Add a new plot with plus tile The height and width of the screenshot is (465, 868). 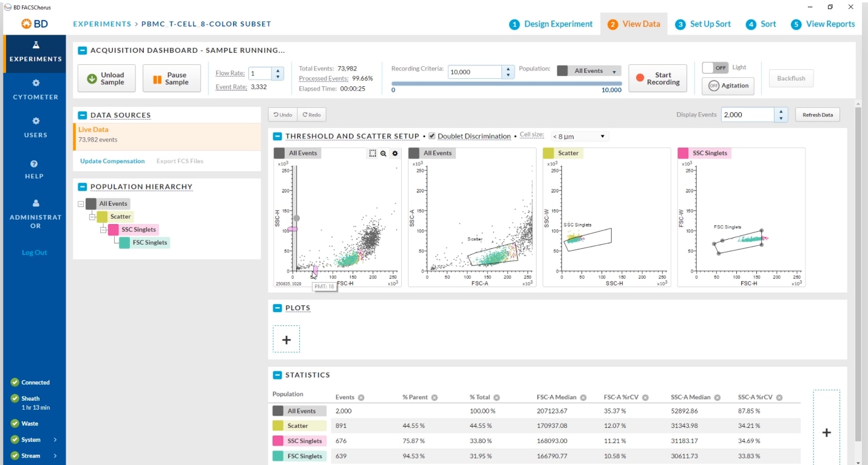(x=287, y=339)
